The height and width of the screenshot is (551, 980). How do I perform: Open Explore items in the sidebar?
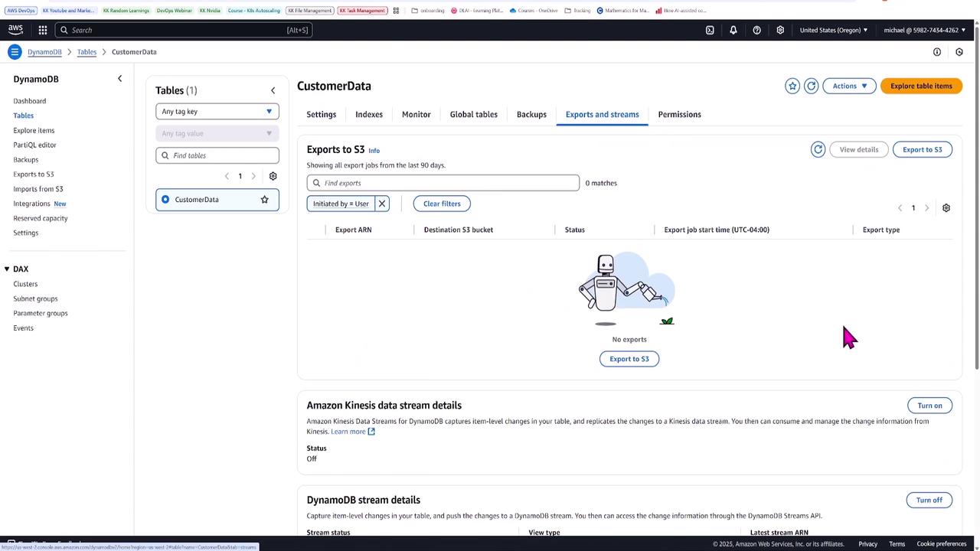pyautogui.click(x=34, y=130)
